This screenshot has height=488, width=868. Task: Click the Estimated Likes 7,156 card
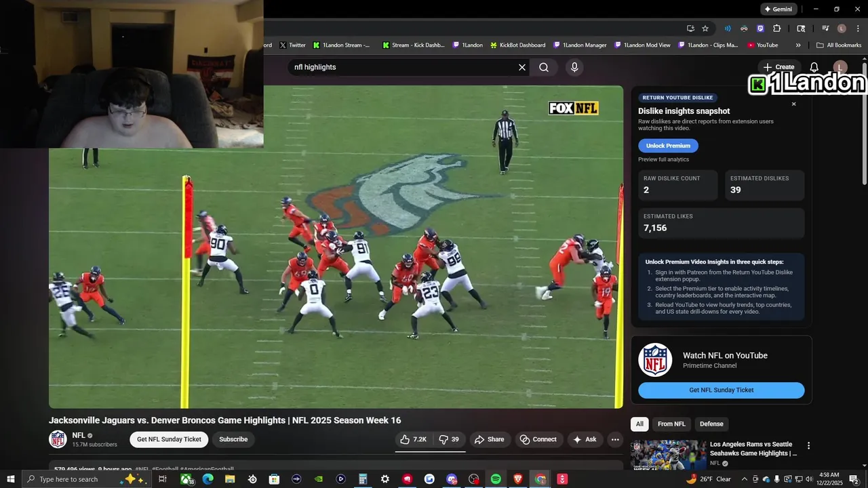(x=722, y=223)
